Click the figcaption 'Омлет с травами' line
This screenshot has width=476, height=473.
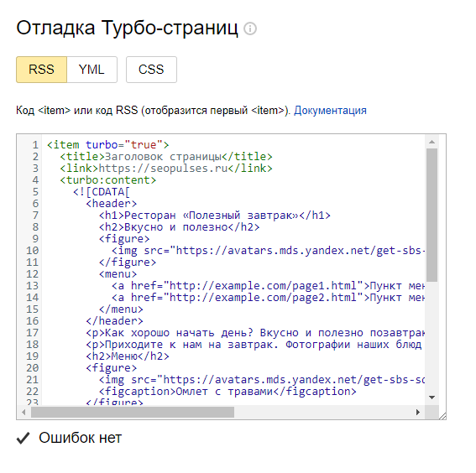tap(228, 392)
